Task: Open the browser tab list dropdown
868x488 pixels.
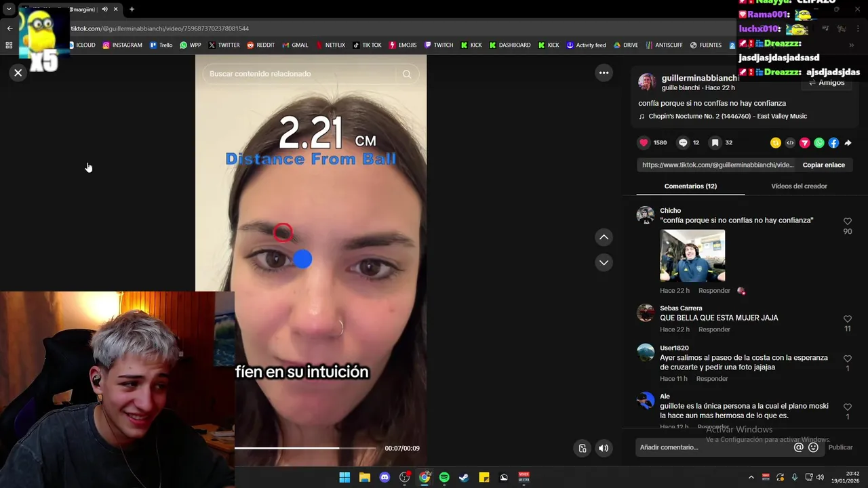Action: tap(9, 9)
